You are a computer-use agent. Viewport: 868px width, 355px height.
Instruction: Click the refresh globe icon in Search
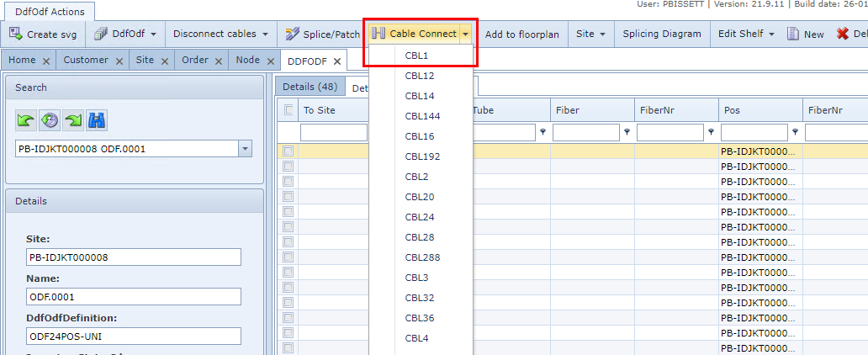pos(50,120)
